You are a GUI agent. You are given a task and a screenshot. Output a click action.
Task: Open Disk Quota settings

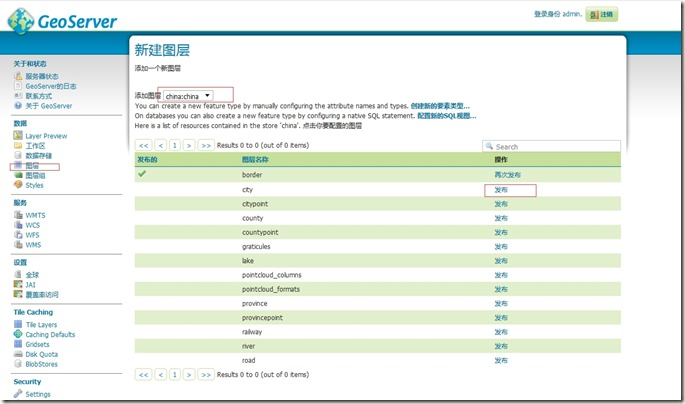[42, 354]
